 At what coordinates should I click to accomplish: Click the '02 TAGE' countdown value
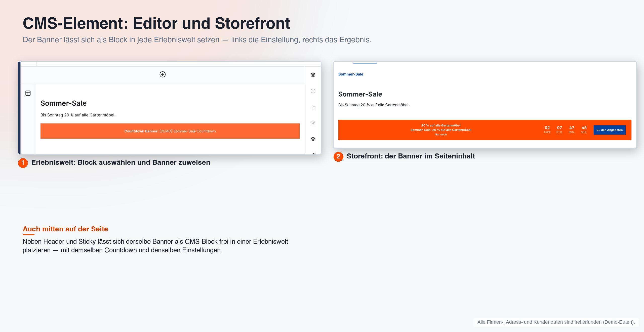click(x=547, y=130)
